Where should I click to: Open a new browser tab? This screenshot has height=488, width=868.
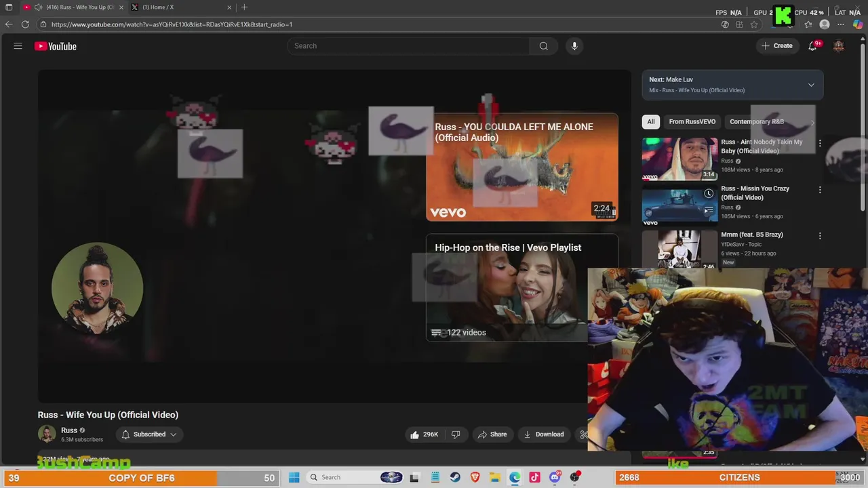pyautogui.click(x=244, y=7)
